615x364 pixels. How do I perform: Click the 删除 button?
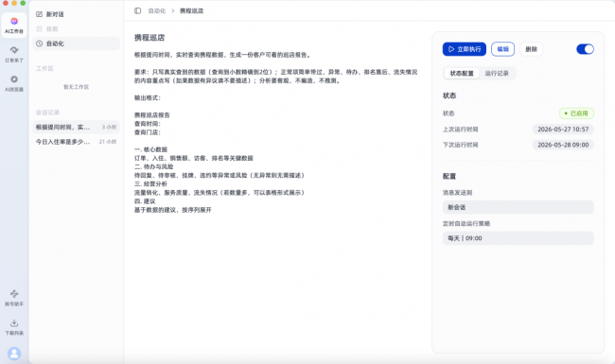(532, 49)
